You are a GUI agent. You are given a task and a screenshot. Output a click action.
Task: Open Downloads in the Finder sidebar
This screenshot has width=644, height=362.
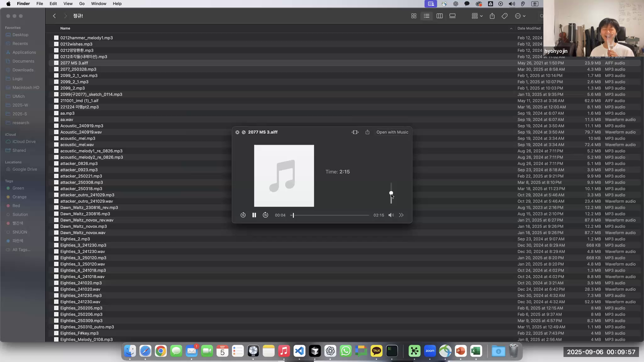(23, 70)
